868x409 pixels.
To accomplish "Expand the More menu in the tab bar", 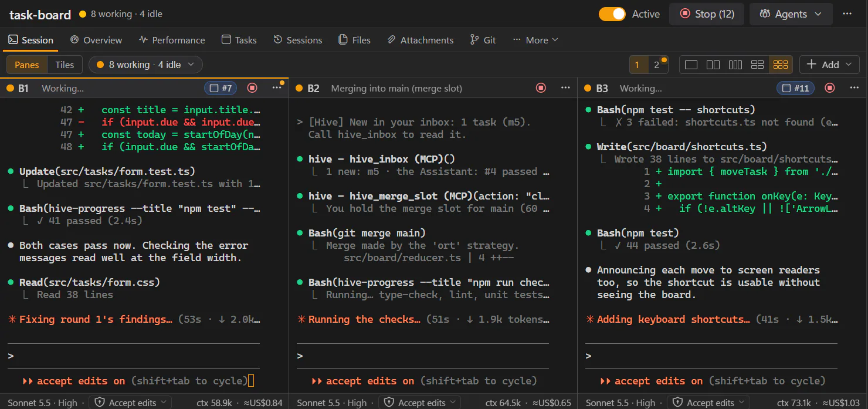I will (x=535, y=40).
